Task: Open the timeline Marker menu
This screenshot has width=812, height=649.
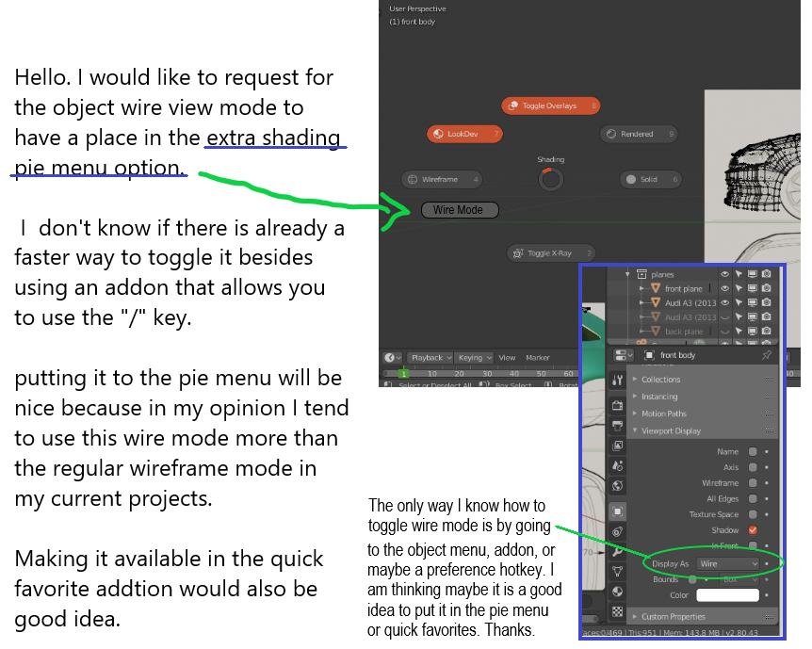Action: coord(538,357)
